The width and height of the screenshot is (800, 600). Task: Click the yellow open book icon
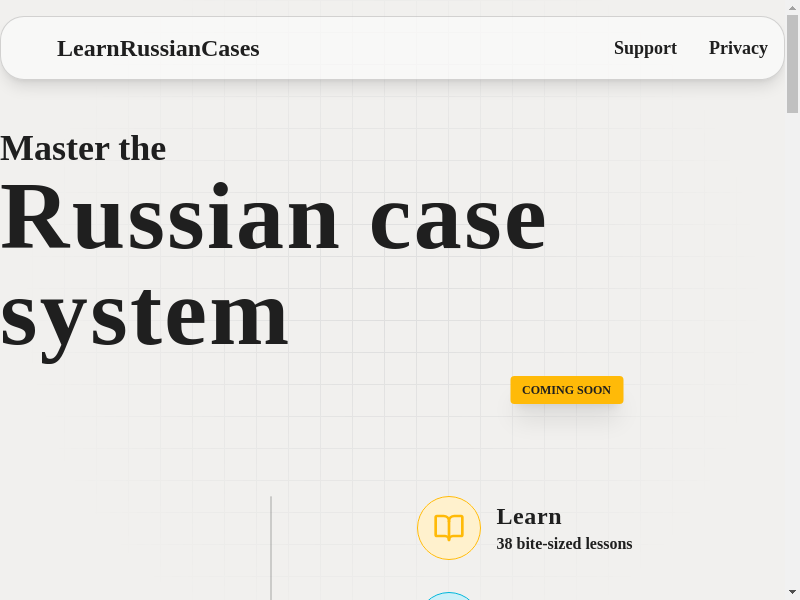[449, 528]
